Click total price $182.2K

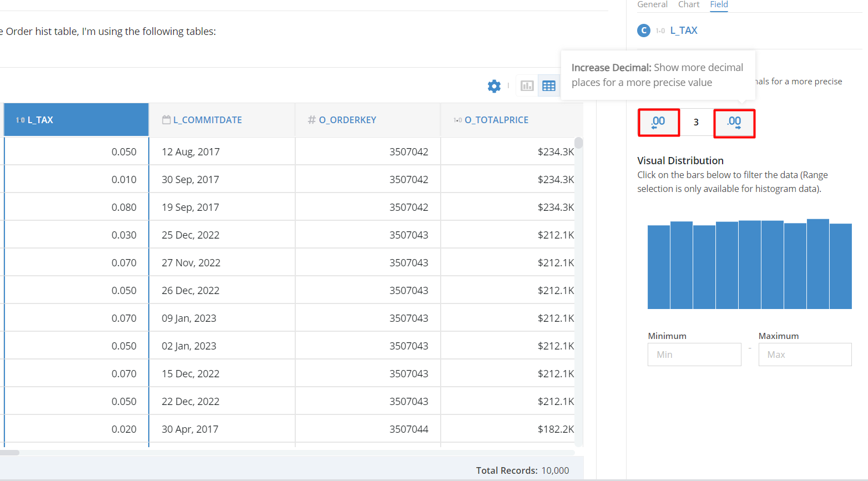coord(556,429)
